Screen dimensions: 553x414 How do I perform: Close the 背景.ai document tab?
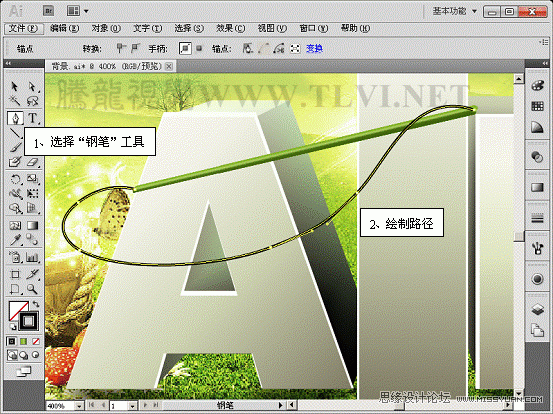pos(169,66)
